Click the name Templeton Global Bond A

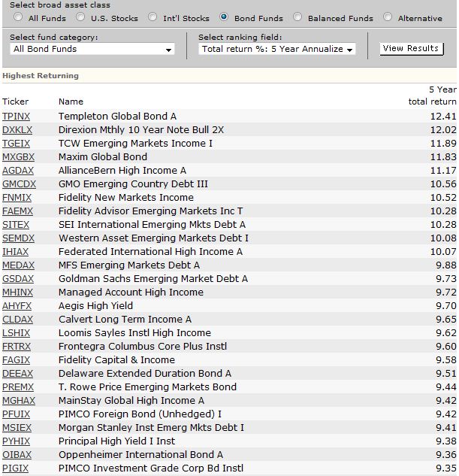pyautogui.click(x=117, y=117)
